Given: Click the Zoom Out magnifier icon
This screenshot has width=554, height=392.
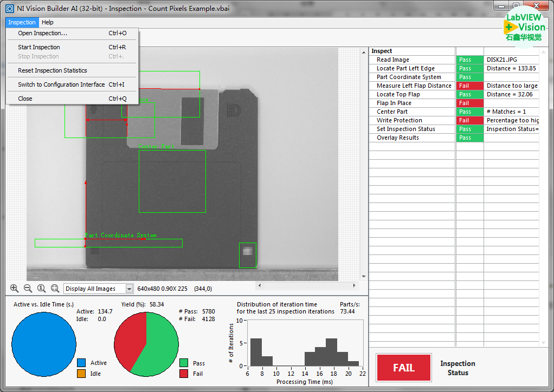Looking at the screenshot, I should pyautogui.click(x=28, y=289).
